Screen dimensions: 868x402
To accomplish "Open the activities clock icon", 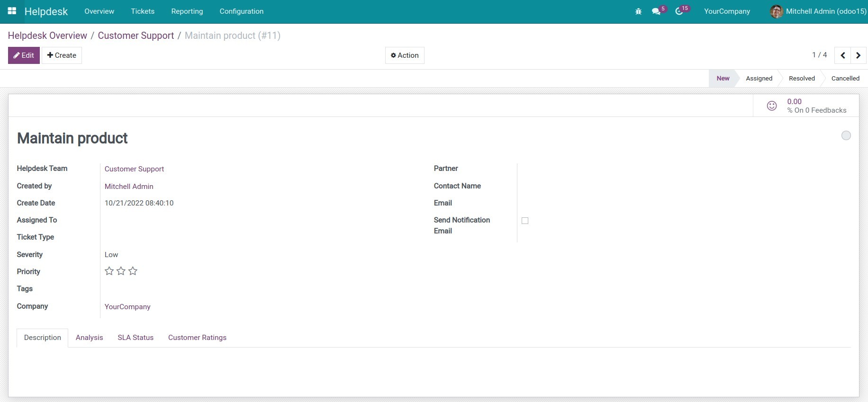I will click(x=679, y=11).
